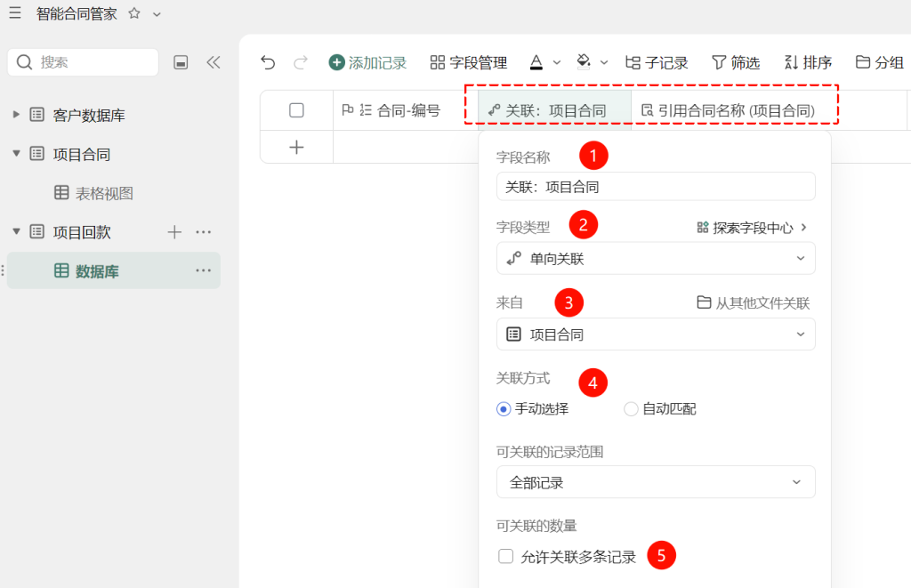This screenshot has height=588, width=911.
Task: Open the 单向关联 field type dropdown
Action: [x=656, y=259]
